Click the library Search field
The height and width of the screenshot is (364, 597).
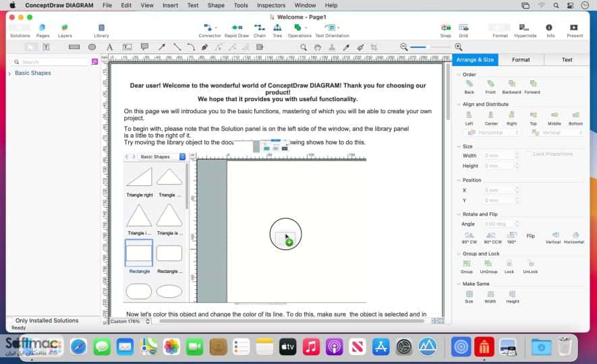(51, 61)
